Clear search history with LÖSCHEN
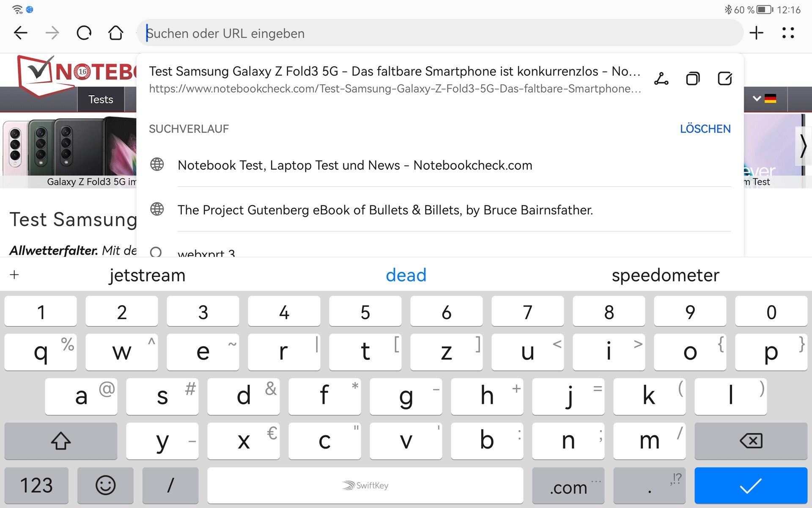This screenshot has height=508, width=812. pyautogui.click(x=705, y=129)
